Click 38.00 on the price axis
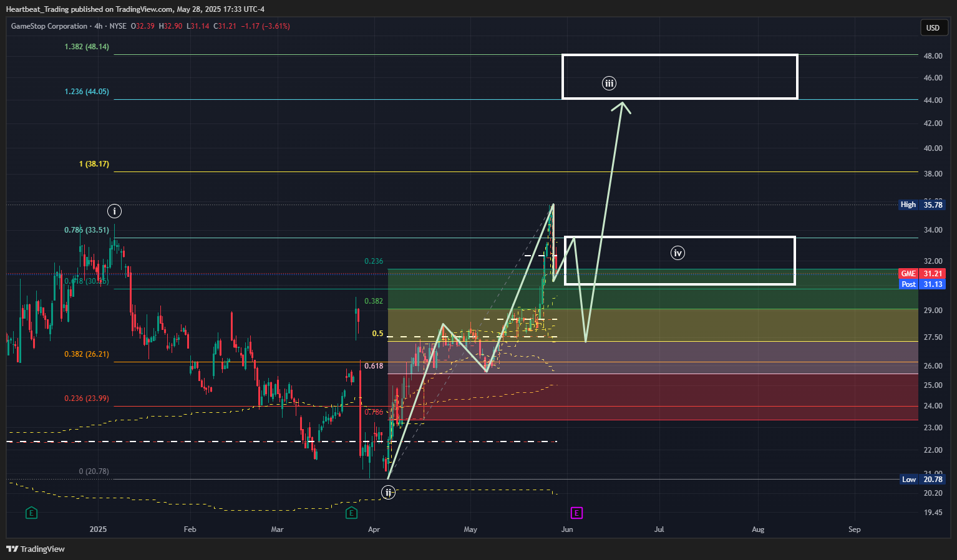Image resolution: width=957 pixels, height=560 pixels. (x=933, y=174)
